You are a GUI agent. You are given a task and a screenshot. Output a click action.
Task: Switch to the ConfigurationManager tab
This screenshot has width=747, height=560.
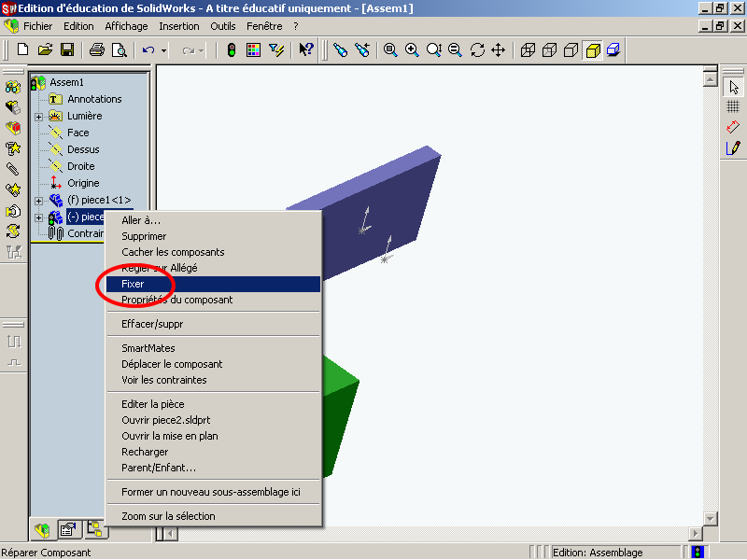click(x=95, y=529)
